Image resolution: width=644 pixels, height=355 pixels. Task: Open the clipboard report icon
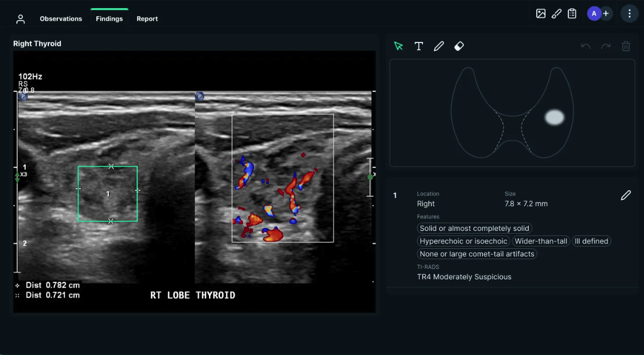572,14
